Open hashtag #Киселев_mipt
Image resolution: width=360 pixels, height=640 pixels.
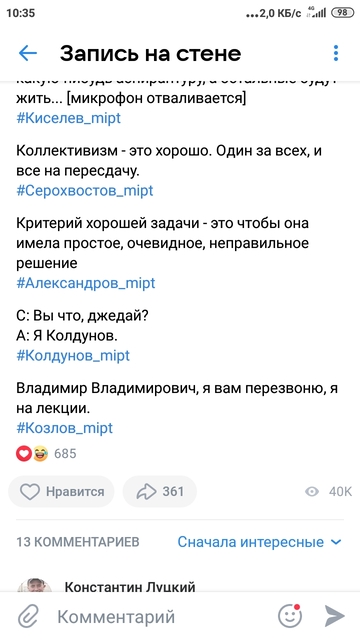click(69, 118)
